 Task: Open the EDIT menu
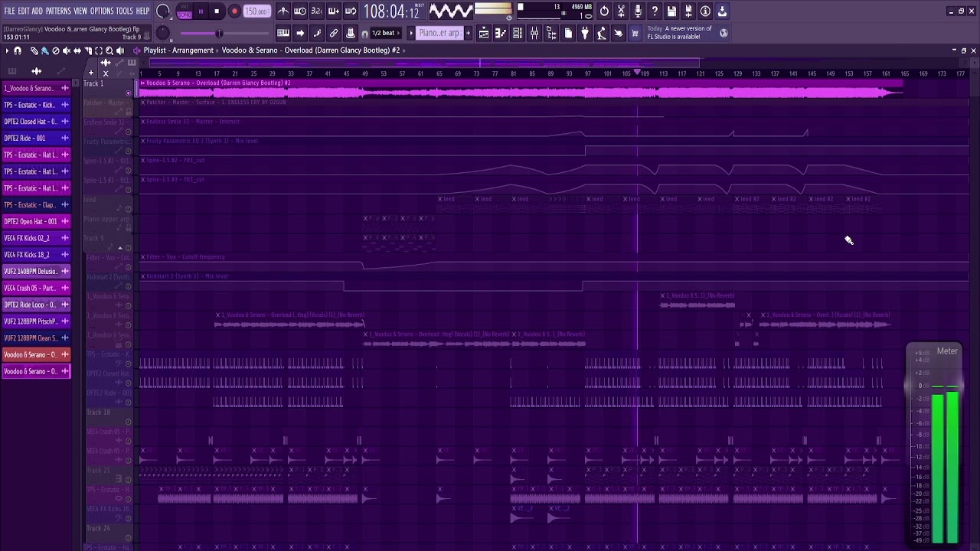coord(24,11)
